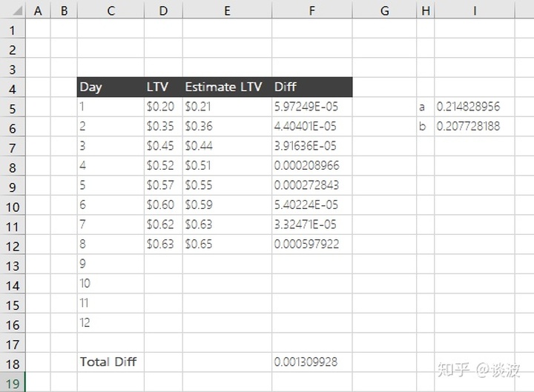
Task: Select parameter value 0.207728188
Action: click(475, 127)
